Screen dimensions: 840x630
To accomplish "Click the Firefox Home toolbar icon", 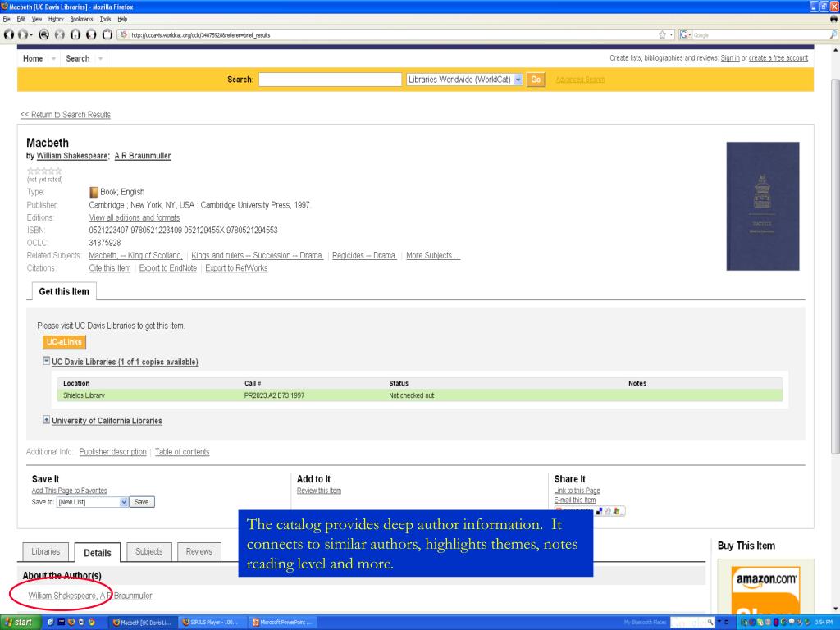I will [x=75, y=34].
